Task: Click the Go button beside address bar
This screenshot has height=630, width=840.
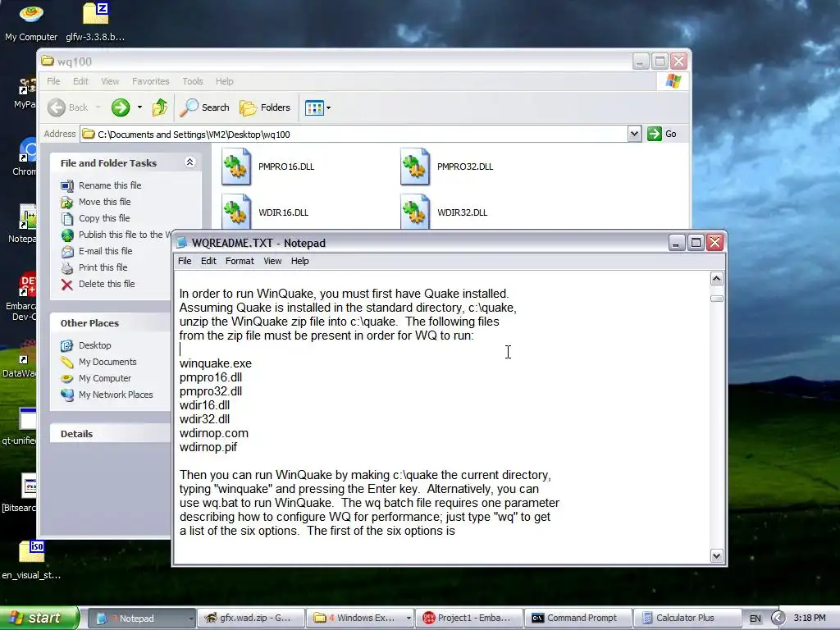Action: (x=662, y=134)
